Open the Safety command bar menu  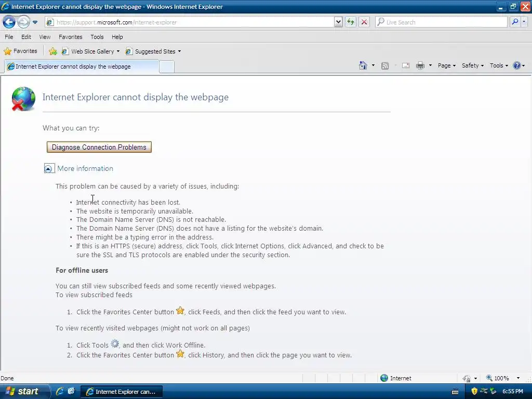click(473, 65)
